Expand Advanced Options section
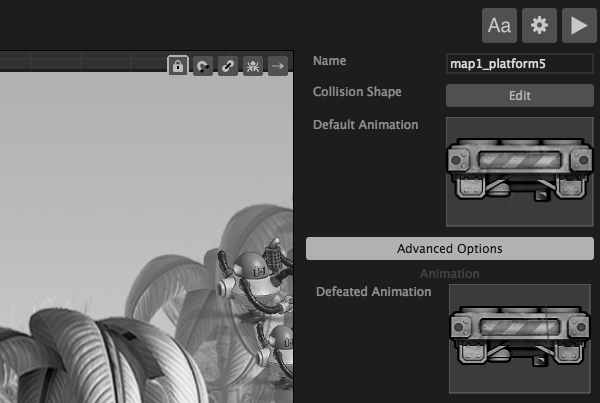The height and width of the screenshot is (403, 600). [x=449, y=248]
